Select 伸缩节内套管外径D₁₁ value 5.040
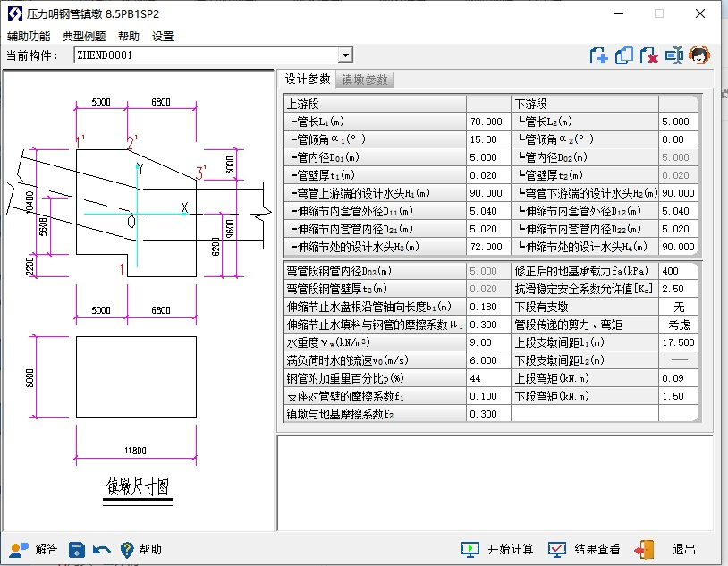 click(488, 211)
